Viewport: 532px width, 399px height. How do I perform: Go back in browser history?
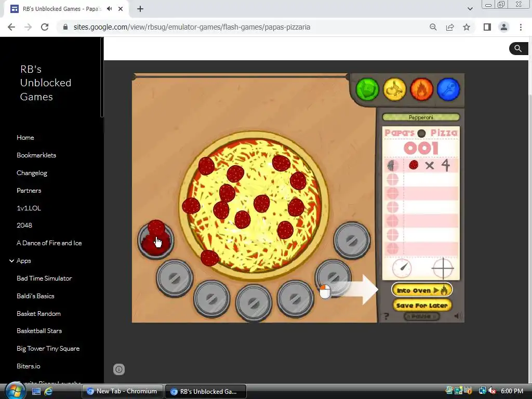click(11, 27)
